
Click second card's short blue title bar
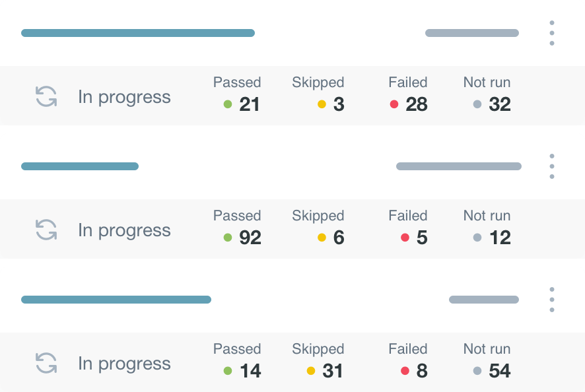tap(80, 166)
